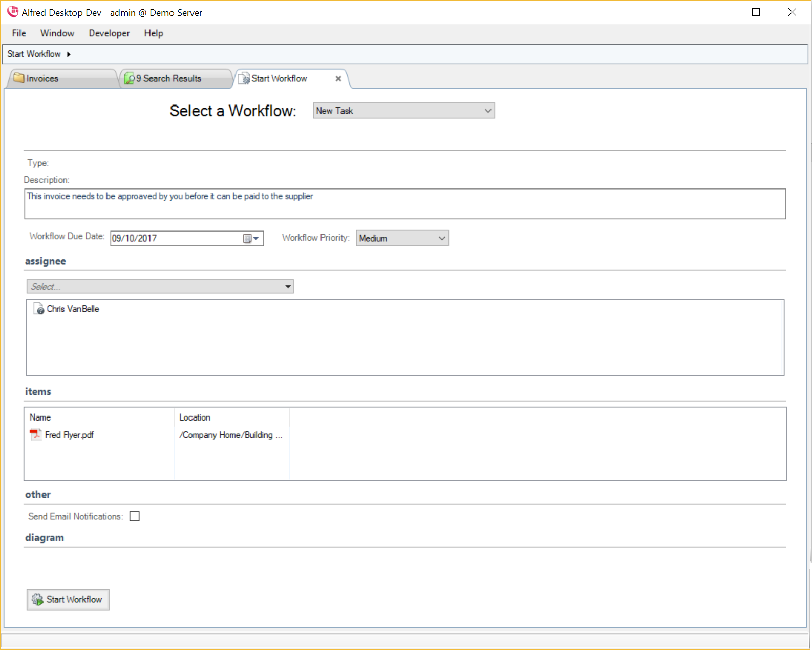The image size is (812, 650).
Task: Click the Location column header
Action: coord(195,417)
